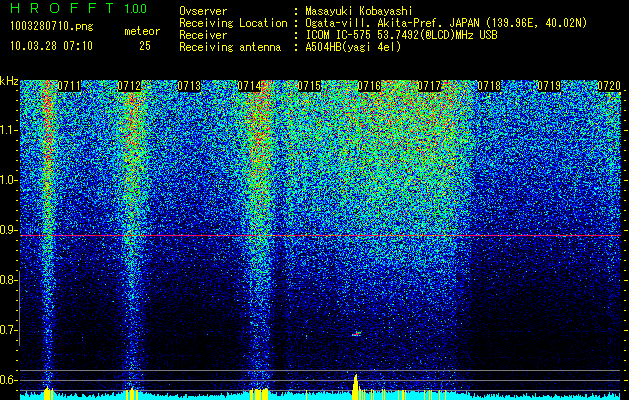Viewport: 629px width, 400px height.
Task: Click the 0718 time marker label
Action: pyautogui.click(x=489, y=86)
